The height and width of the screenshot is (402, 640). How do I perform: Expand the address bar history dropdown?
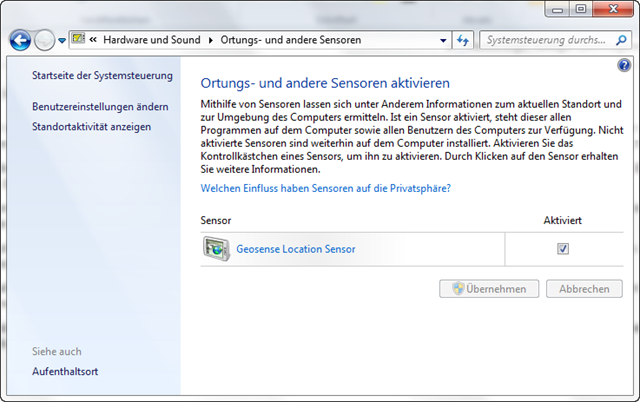[444, 41]
